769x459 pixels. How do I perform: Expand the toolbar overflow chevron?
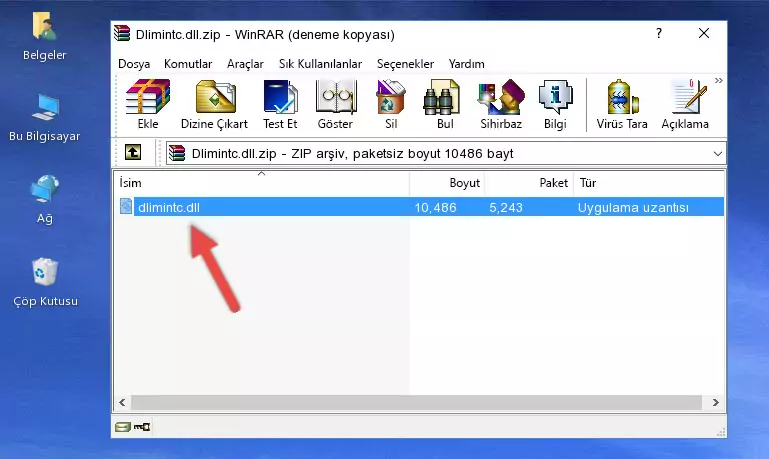(x=718, y=80)
